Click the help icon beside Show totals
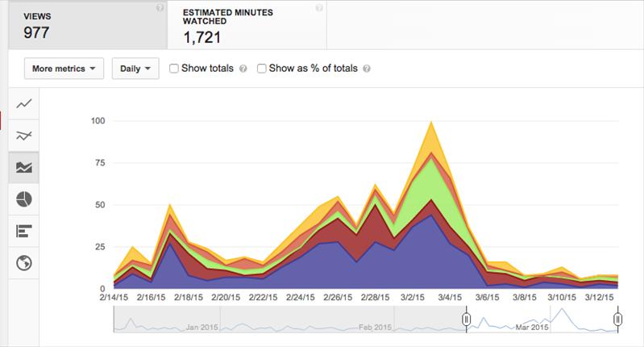This screenshot has height=347, width=644. pos(243,69)
